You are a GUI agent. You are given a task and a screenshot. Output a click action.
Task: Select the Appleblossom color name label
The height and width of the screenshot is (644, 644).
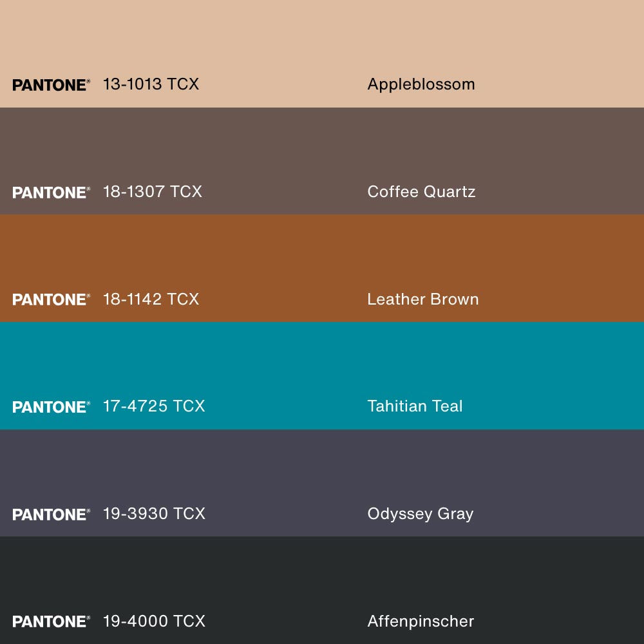[x=421, y=84]
